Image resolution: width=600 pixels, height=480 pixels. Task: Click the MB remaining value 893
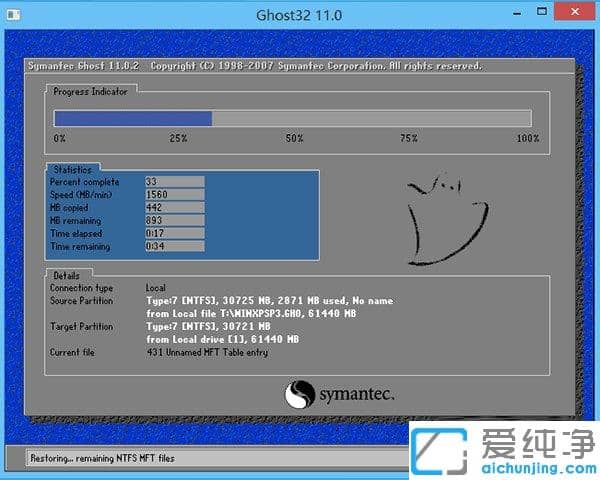click(174, 220)
